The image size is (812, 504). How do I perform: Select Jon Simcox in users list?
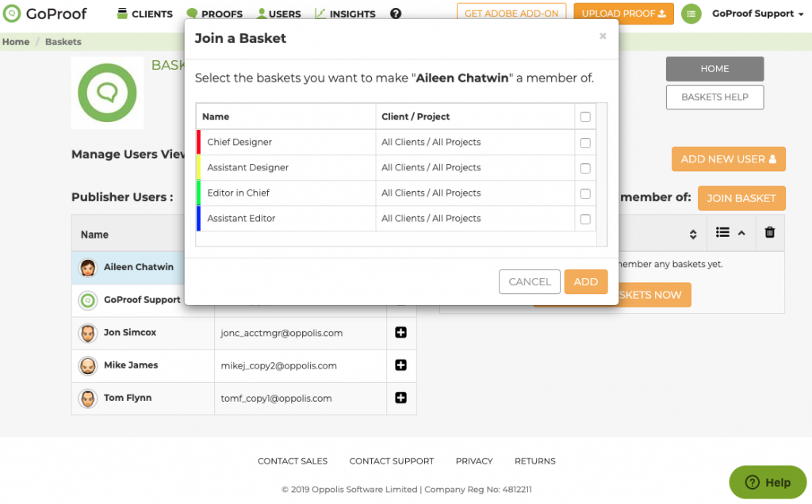point(129,332)
